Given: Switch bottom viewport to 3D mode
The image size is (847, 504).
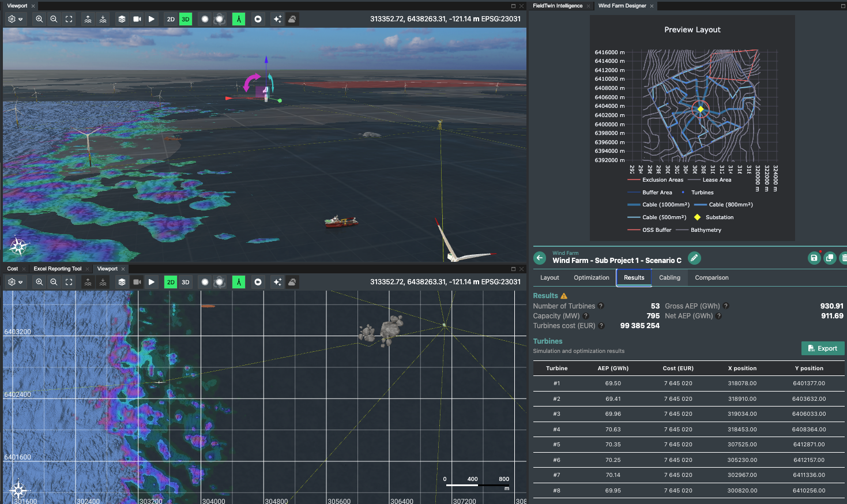Looking at the screenshot, I should point(186,282).
